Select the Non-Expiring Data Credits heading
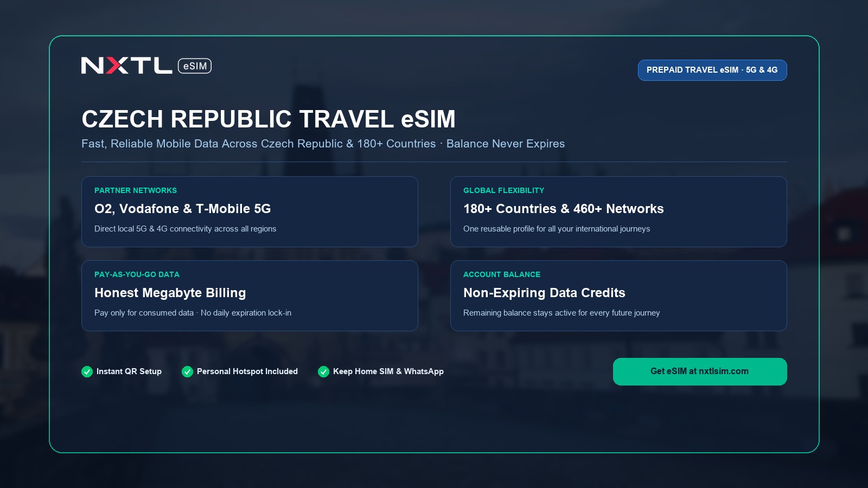Image resolution: width=868 pixels, height=488 pixels. coord(544,293)
